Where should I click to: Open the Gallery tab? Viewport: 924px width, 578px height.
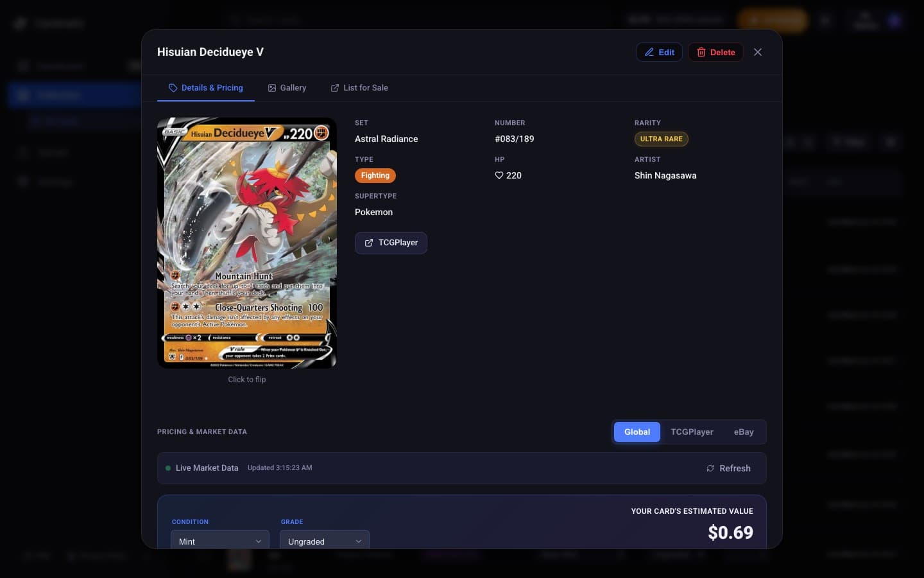pos(287,88)
